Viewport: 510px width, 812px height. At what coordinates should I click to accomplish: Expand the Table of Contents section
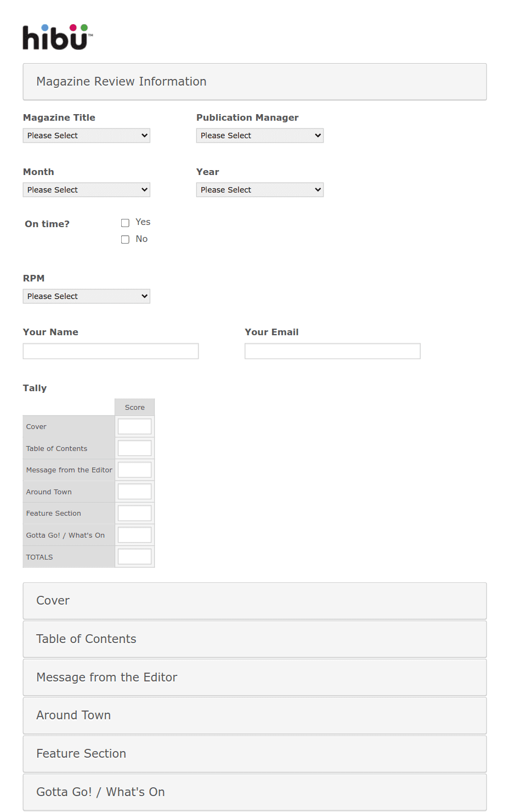click(254, 639)
